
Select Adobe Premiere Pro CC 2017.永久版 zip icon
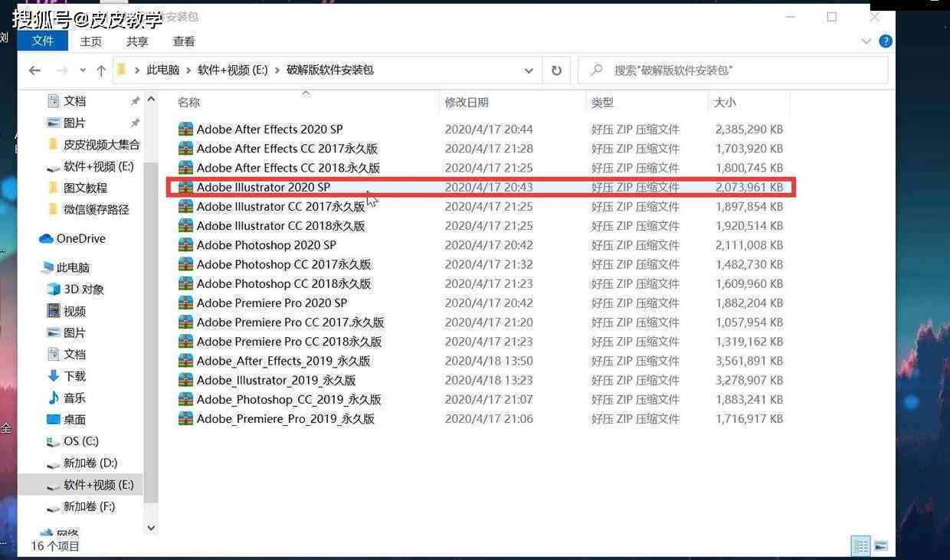185,323
